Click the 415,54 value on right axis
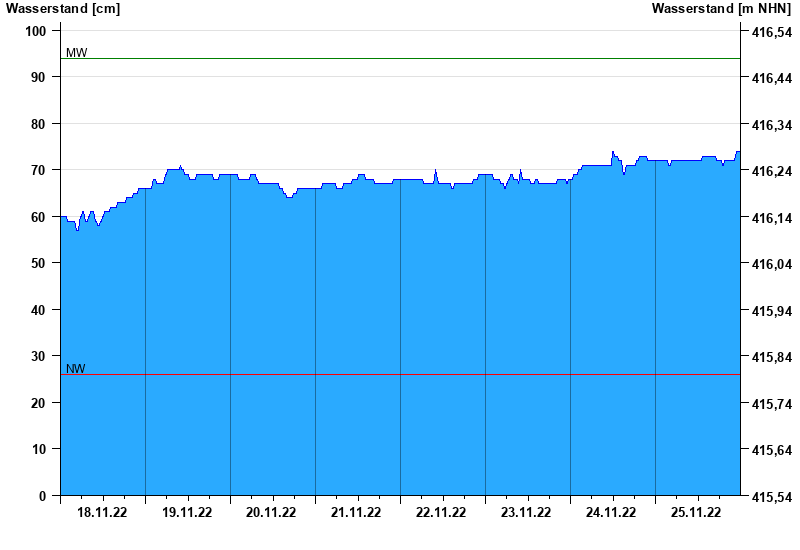 point(772,497)
